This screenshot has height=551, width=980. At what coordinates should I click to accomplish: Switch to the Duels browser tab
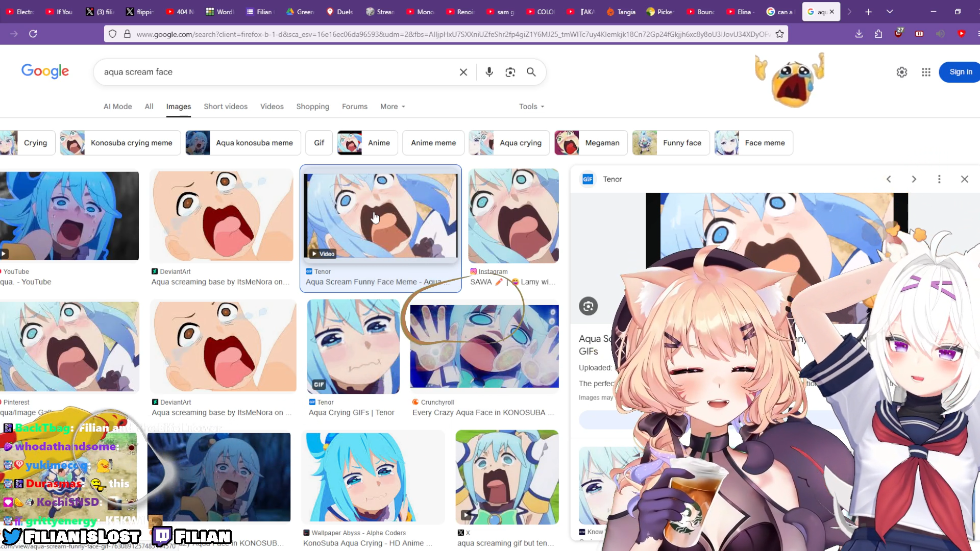339,12
